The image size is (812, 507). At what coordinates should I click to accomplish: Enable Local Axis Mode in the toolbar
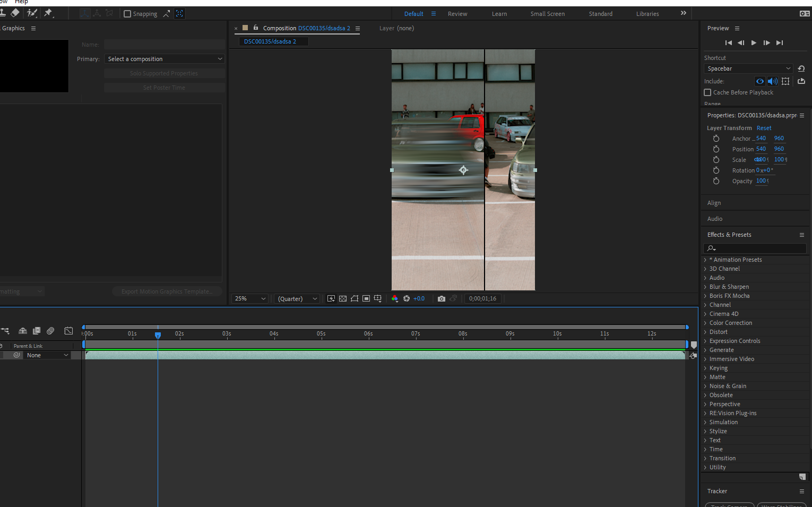tap(84, 13)
